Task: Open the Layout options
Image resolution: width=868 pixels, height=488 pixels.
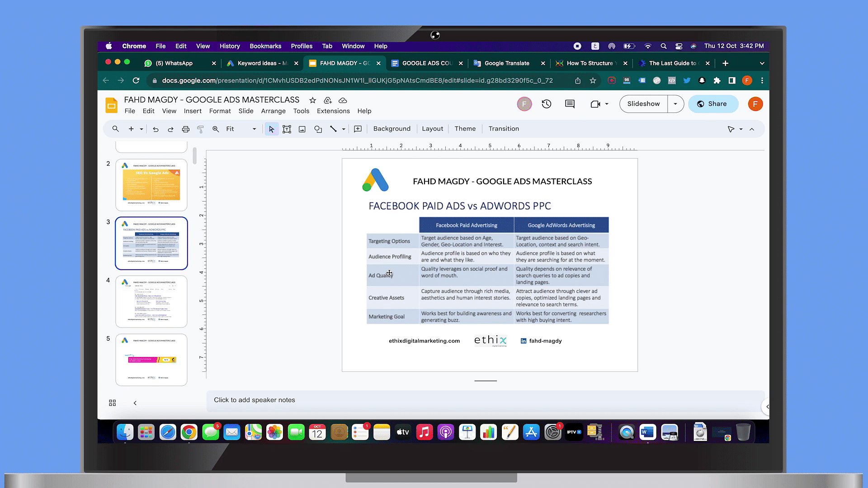Action: click(432, 129)
